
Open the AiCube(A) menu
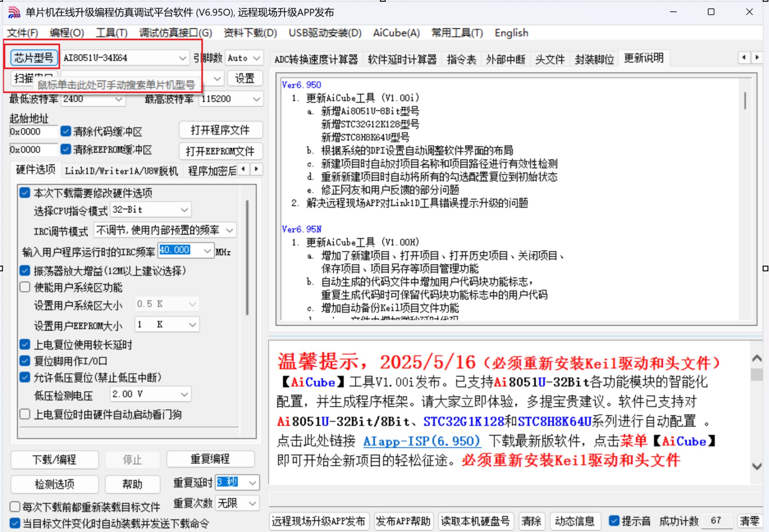click(396, 33)
